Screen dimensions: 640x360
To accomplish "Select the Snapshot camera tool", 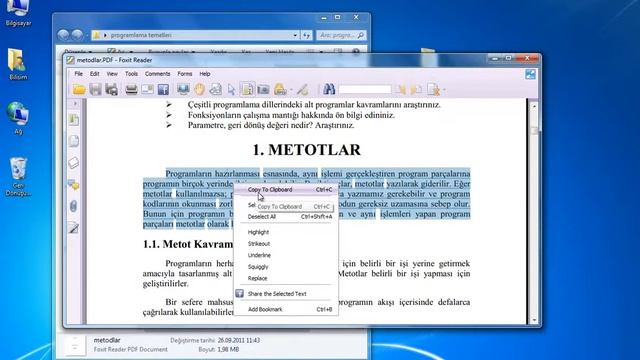I will coord(263,89).
